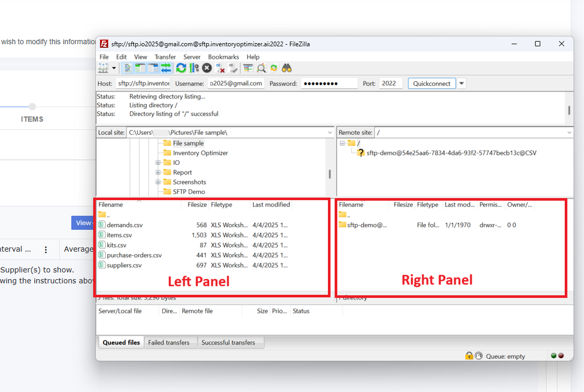The image size is (584, 392).
Task: Open directory listing filters dialog
Action: coord(248,68)
